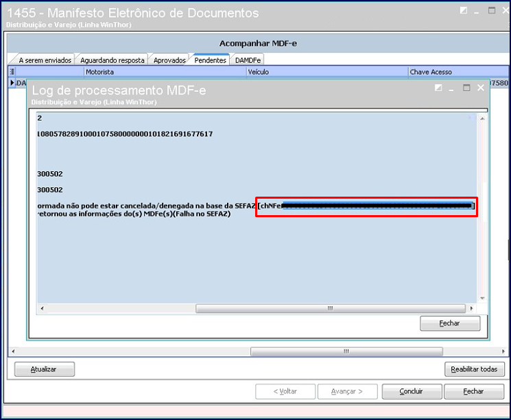Open the 'DAMDFe' tab
Image resolution: width=511 pixels, height=420 pixels.
[248, 60]
